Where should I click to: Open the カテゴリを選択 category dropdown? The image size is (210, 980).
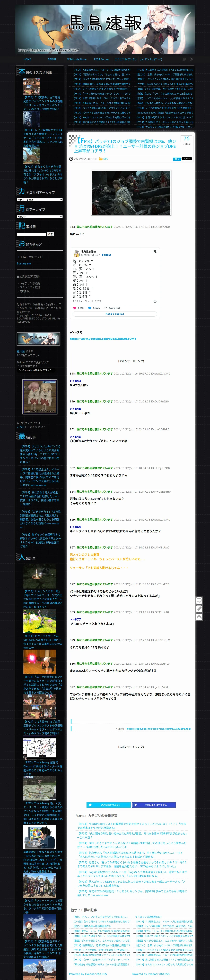tap(40, 200)
